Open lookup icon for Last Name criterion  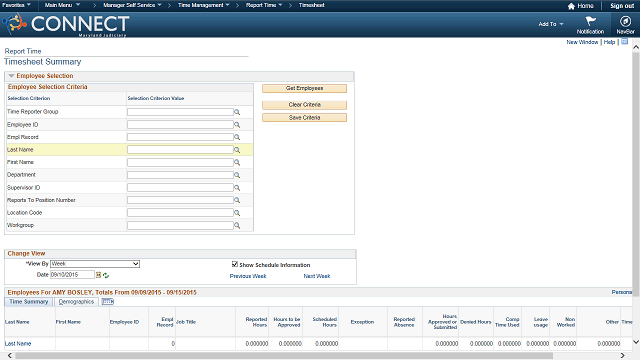(237, 150)
